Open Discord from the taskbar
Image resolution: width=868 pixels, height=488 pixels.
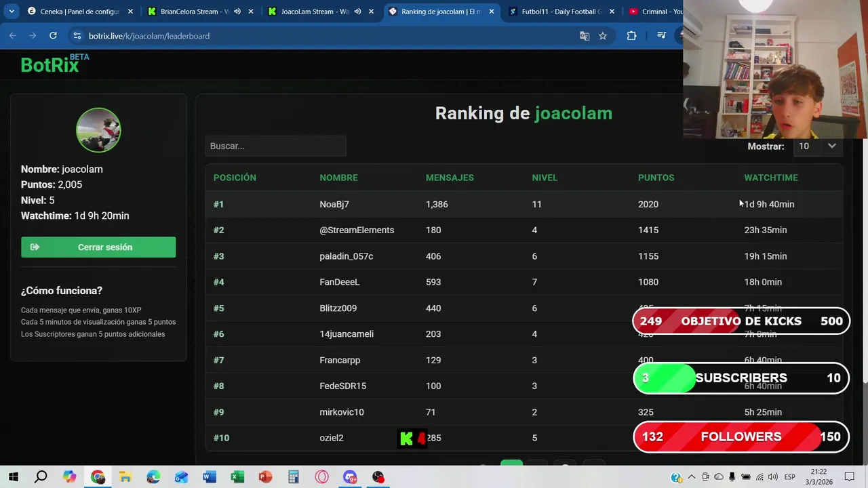[350, 477]
